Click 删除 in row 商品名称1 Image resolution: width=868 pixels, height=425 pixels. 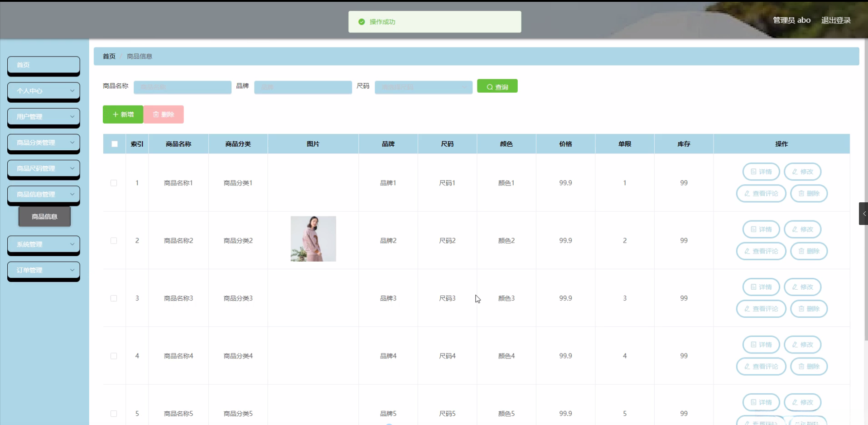click(809, 193)
